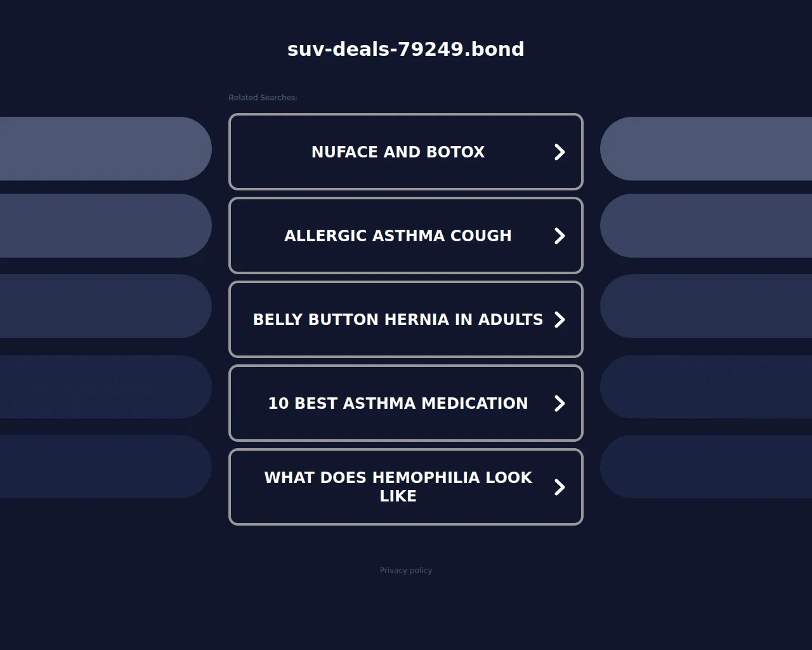This screenshot has height=650, width=812.
Task: Click the Related Searches label
Action: (263, 97)
